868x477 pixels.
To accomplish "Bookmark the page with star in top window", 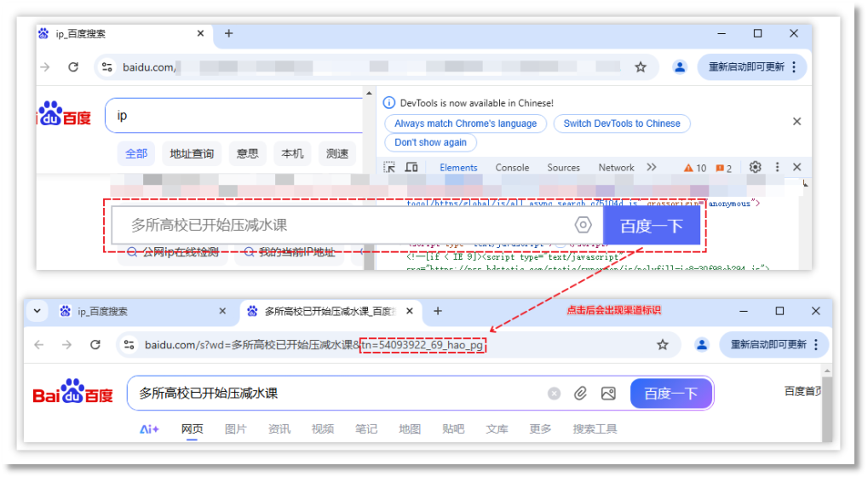I will pos(641,67).
